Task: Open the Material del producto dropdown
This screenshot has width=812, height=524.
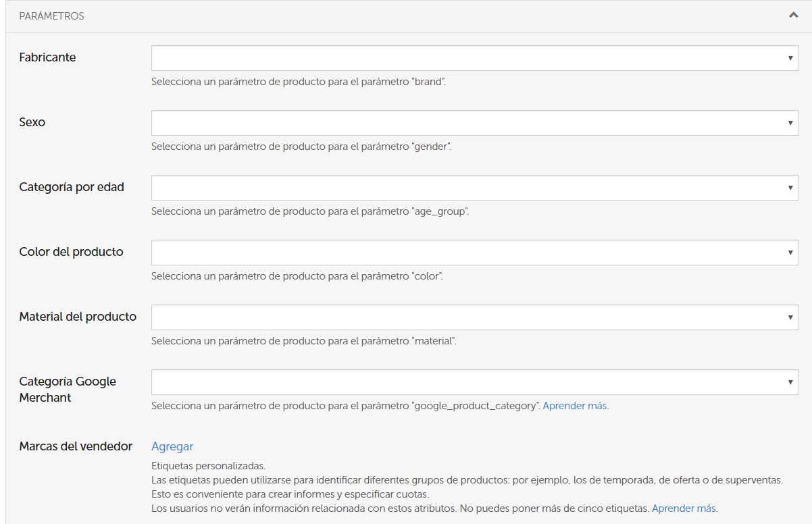Action: (x=474, y=317)
